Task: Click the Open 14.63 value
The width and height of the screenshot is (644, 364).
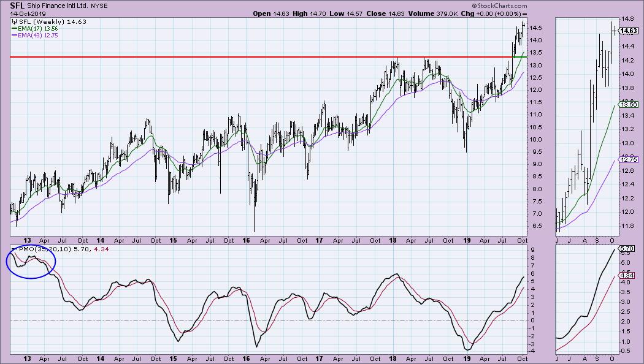Action: [270, 13]
